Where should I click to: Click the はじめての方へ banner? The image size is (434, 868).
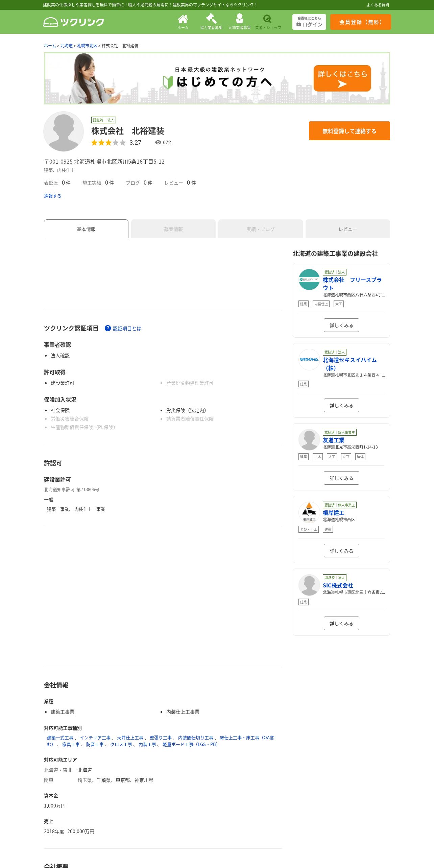[217, 78]
